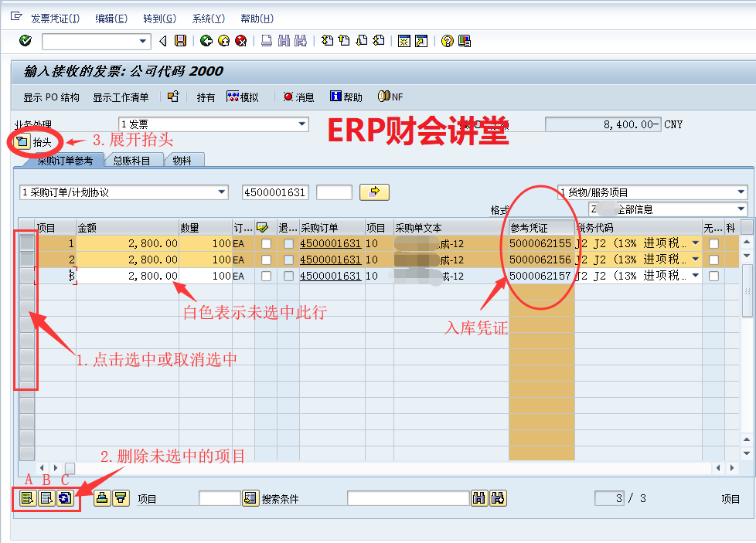Viewport: 756px width, 543px height.
Task: Expand the '1 采购订单/计划协议' dropdown
Action: pos(223,192)
